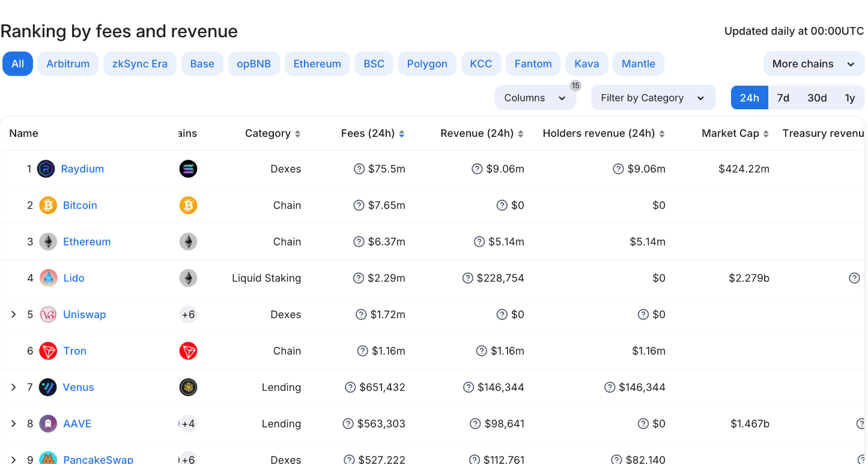Click the Ethereum chain icon in Lido row
Screen dimensions: 868x464
[188, 278]
